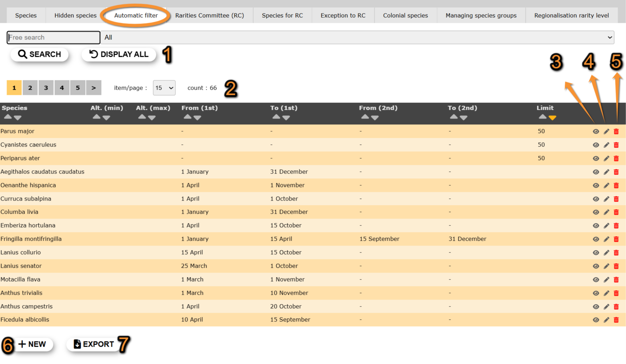Open the Rarities Committee (RC) tab
The width and height of the screenshot is (626, 364).
point(209,15)
